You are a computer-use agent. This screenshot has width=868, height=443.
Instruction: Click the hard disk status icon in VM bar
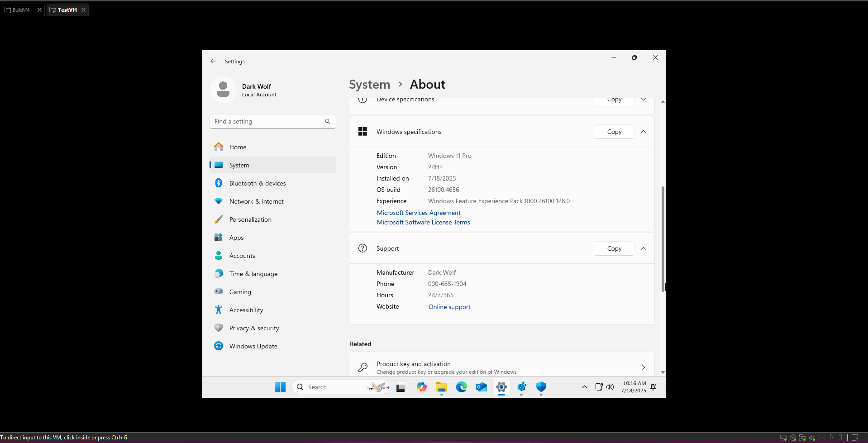coord(783,438)
